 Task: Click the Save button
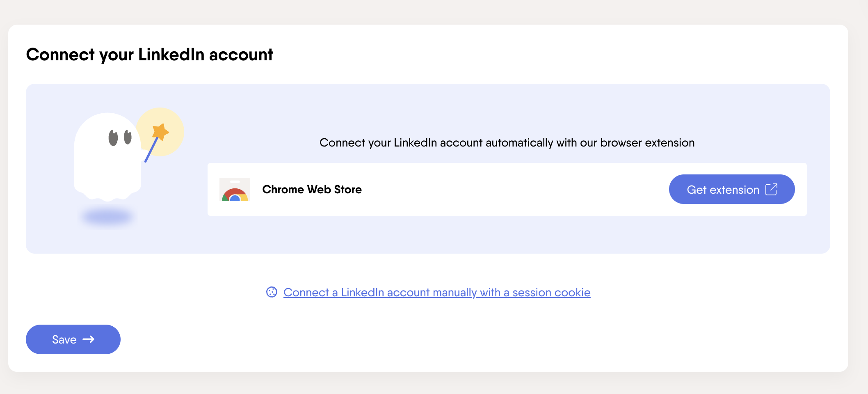point(73,339)
